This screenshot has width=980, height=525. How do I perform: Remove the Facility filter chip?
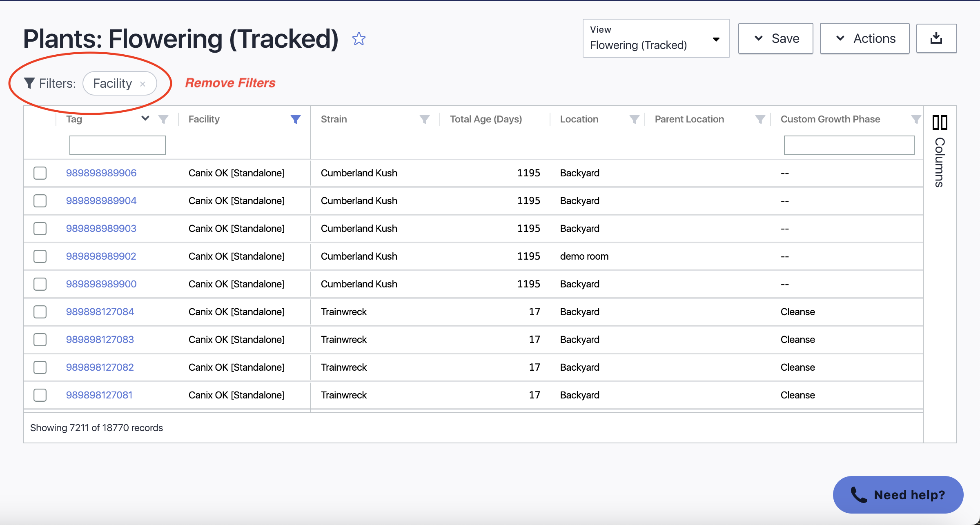(143, 84)
